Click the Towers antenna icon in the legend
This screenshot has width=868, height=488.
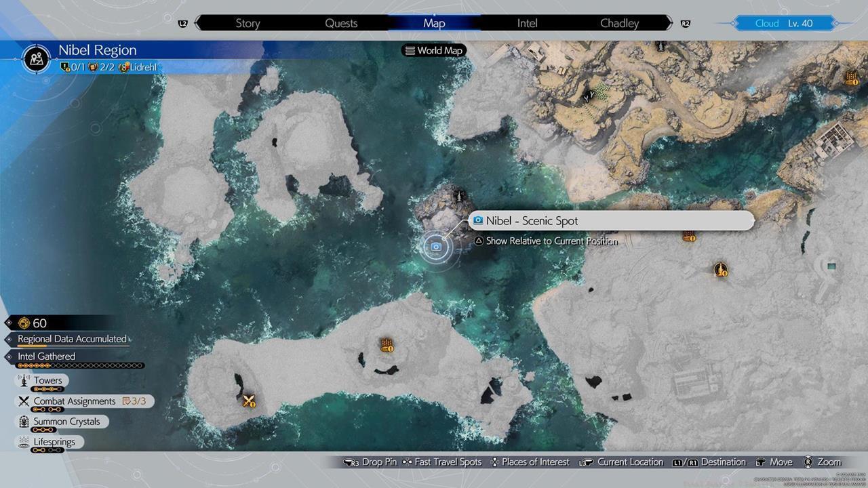[x=24, y=381]
